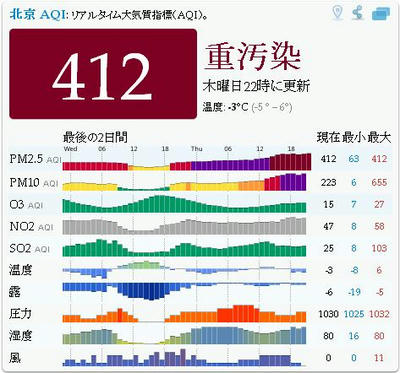
Task: Click the PM10 maximum value 655
Action: click(x=379, y=182)
